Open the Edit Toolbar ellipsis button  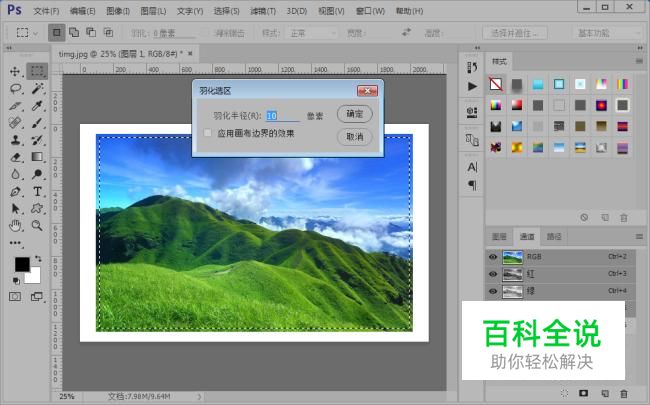coord(16,243)
